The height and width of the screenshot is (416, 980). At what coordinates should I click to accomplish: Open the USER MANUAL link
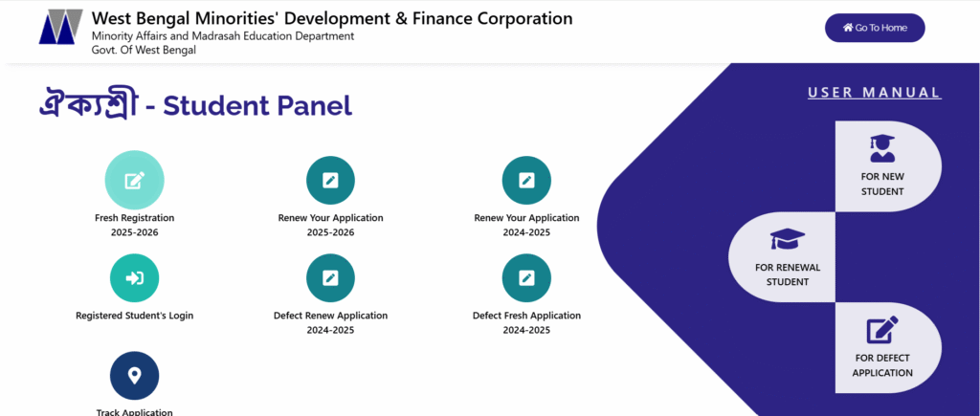[875, 93]
